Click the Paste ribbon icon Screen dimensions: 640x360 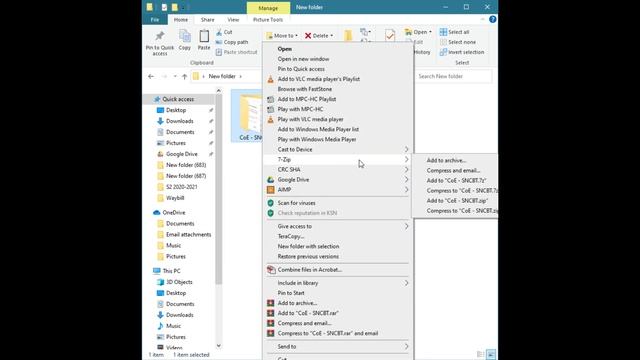coord(204,40)
